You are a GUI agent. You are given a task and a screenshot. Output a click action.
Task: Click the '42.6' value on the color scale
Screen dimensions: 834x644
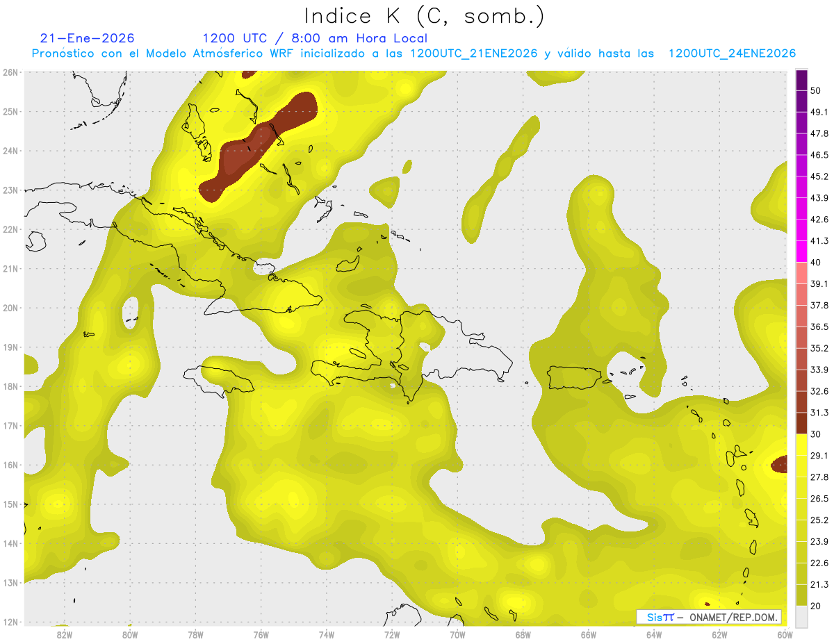(x=819, y=220)
